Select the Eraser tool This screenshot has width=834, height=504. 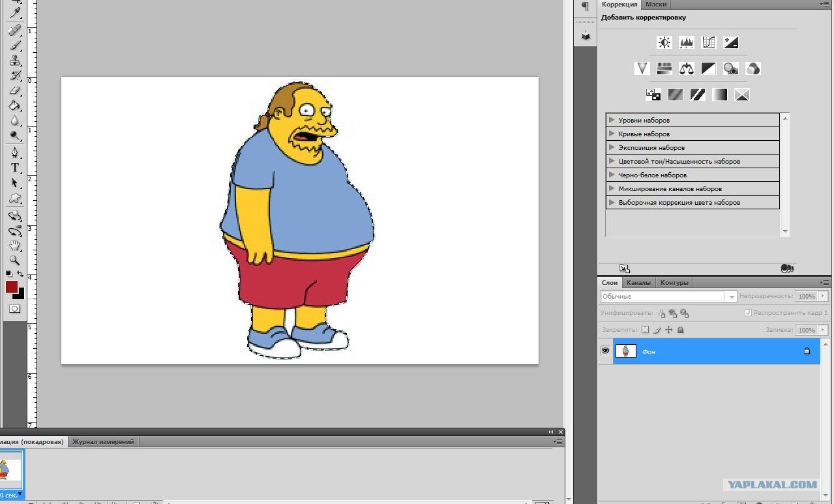point(15,91)
